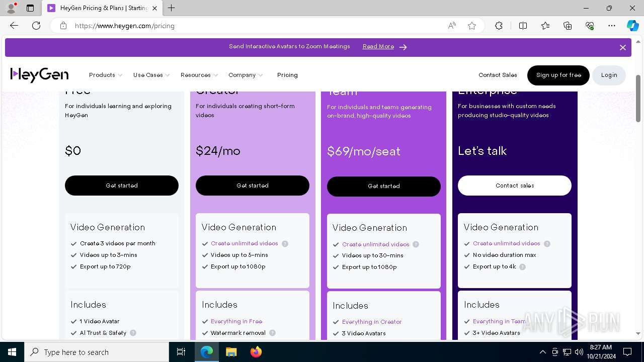The image size is (644, 362).
Task: Launch Firefox from taskbar
Action: pos(256,352)
